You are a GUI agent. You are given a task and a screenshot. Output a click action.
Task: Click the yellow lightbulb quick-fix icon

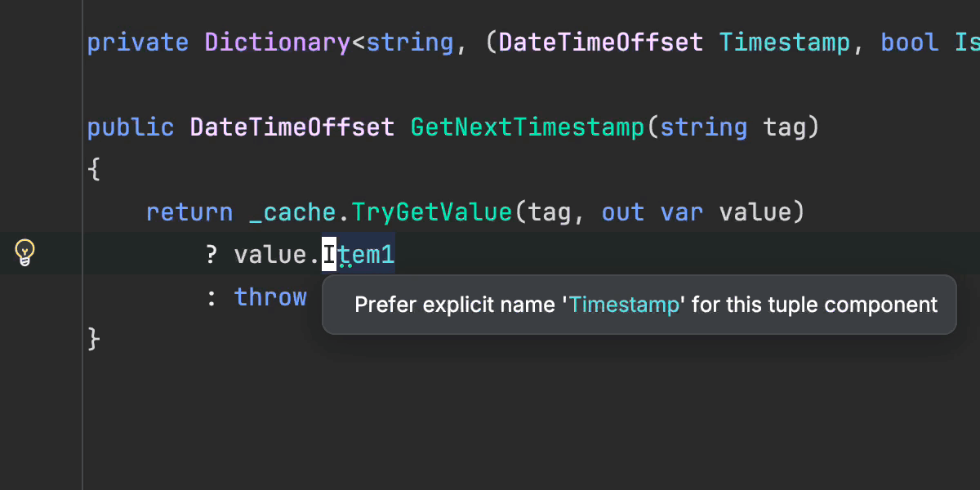pos(25,253)
